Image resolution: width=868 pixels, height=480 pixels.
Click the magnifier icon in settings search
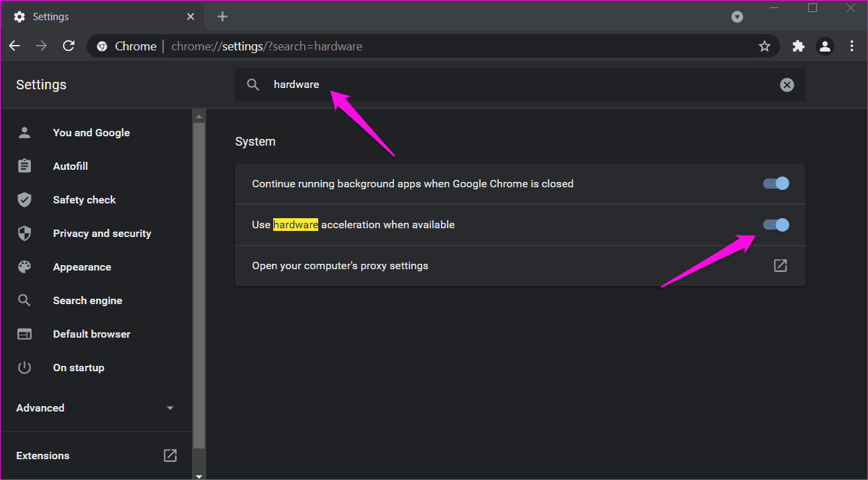point(253,85)
